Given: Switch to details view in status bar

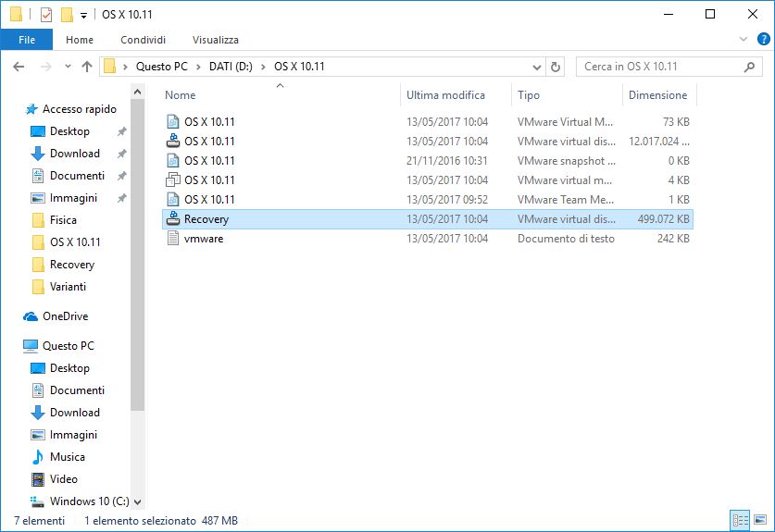Looking at the screenshot, I should click(740, 520).
